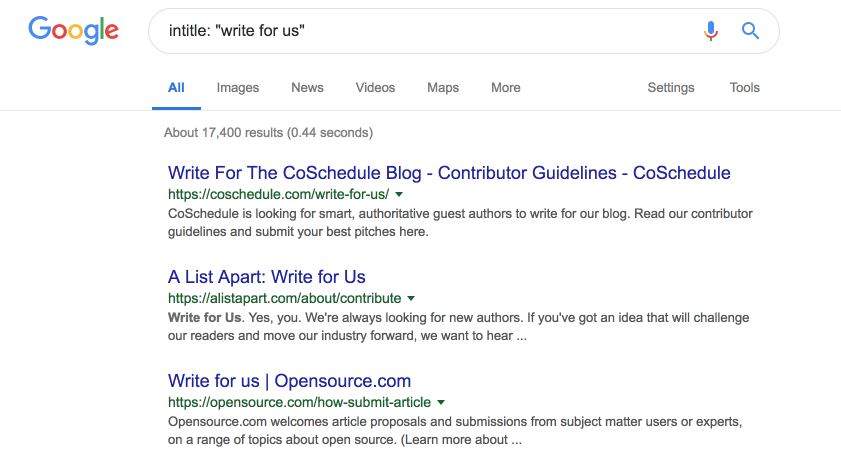
Task: Go to the Maps tab
Action: coord(443,88)
